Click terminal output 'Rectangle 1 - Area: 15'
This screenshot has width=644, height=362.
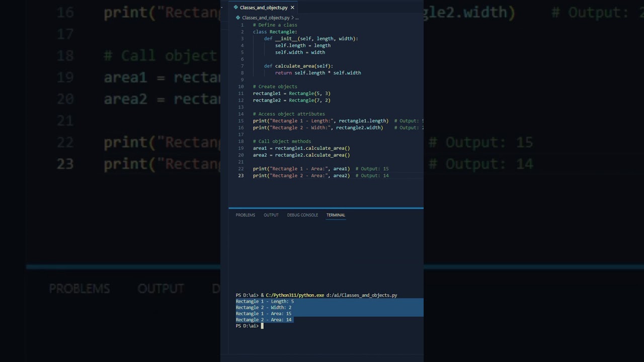tap(264, 314)
